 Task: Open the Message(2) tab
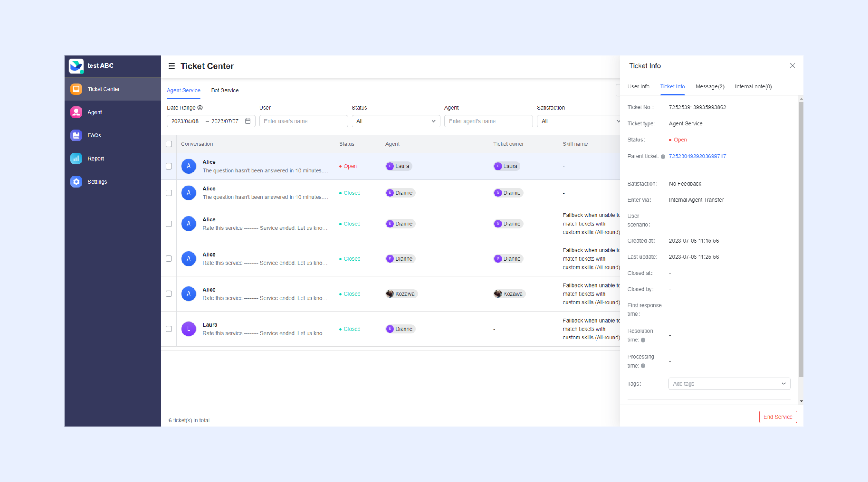[x=710, y=86]
